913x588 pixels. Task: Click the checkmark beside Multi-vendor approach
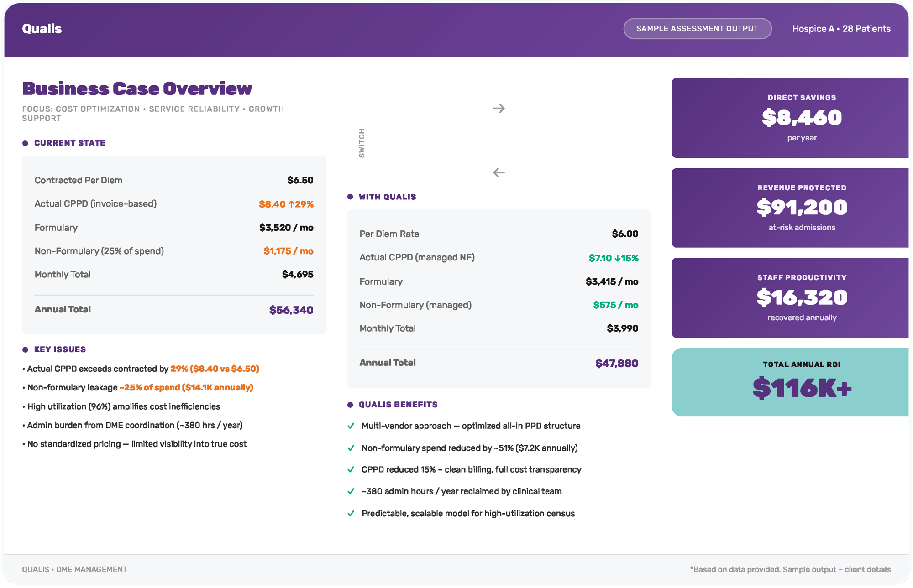coord(351,426)
